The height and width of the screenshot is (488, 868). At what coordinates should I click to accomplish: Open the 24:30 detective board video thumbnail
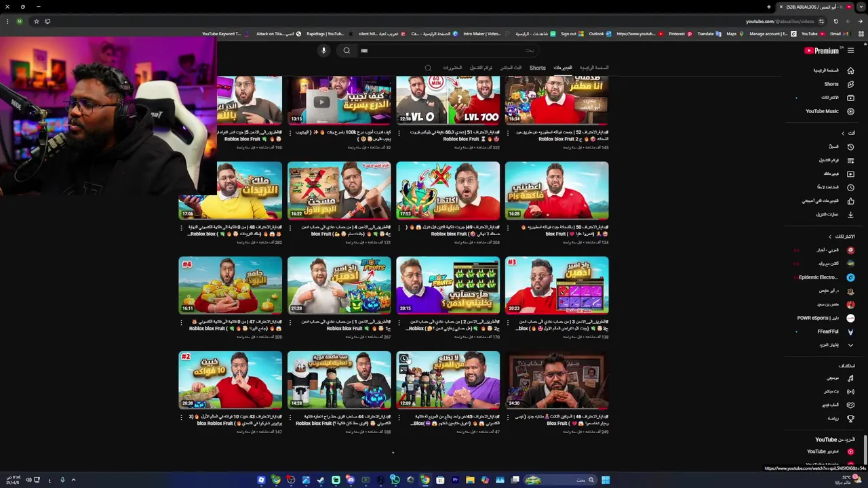point(557,380)
